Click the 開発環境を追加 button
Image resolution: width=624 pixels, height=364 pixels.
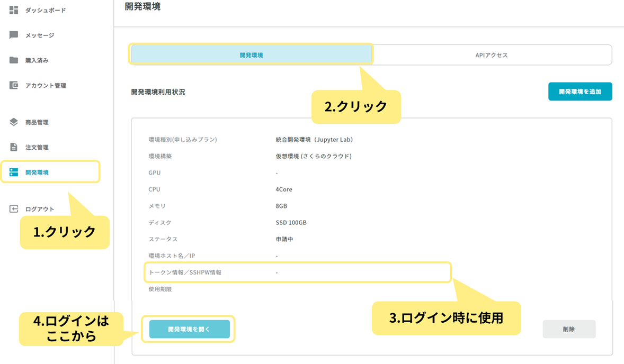click(x=580, y=92)
